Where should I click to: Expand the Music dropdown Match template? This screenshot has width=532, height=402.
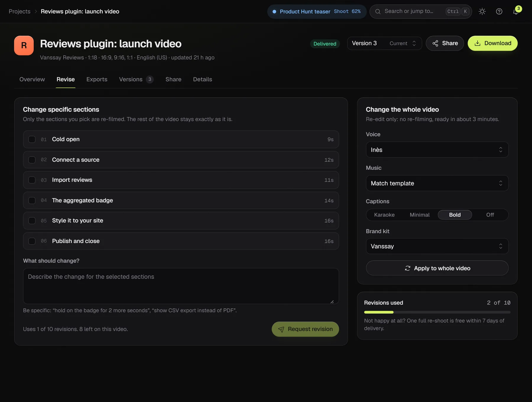(437, 183)
